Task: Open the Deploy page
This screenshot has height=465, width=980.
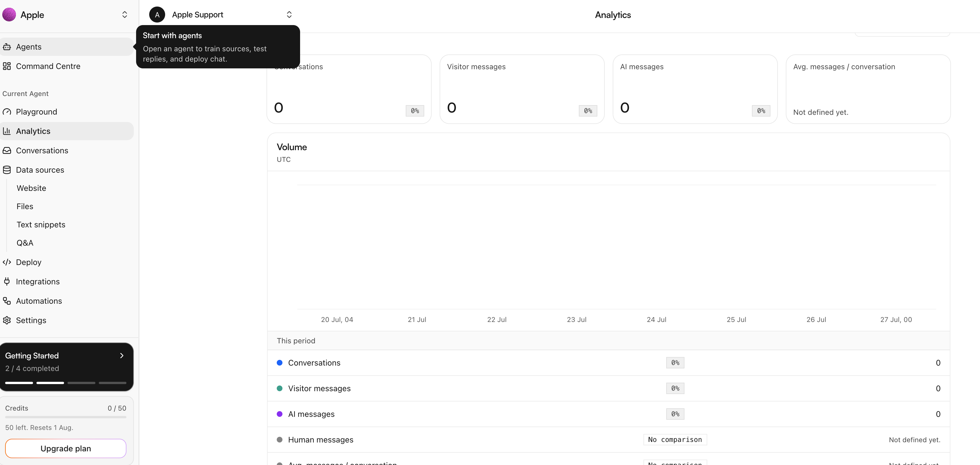Action: (67, 262)
